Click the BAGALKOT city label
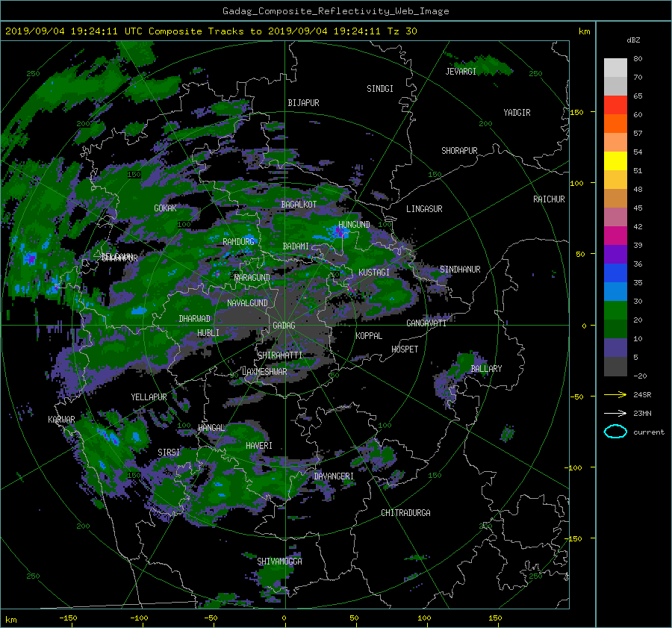 click(299, 205)
